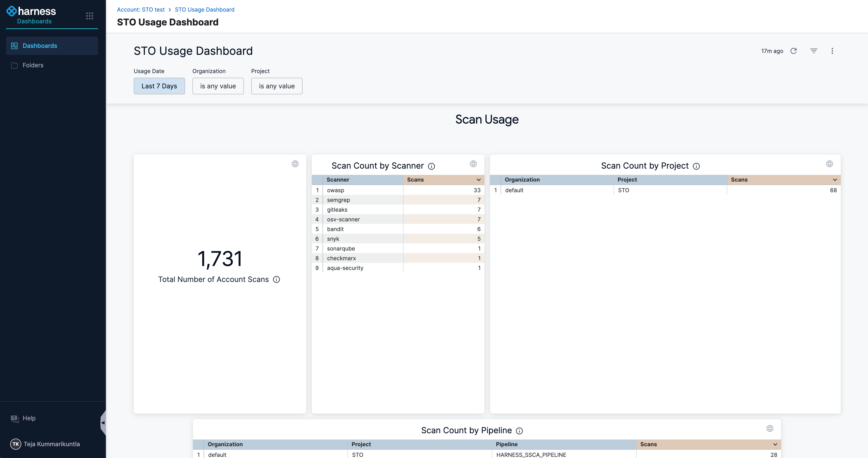868x458 pixels.
Task: Collapse the sidebar using the arrow handle
Action: click(103, 423)
